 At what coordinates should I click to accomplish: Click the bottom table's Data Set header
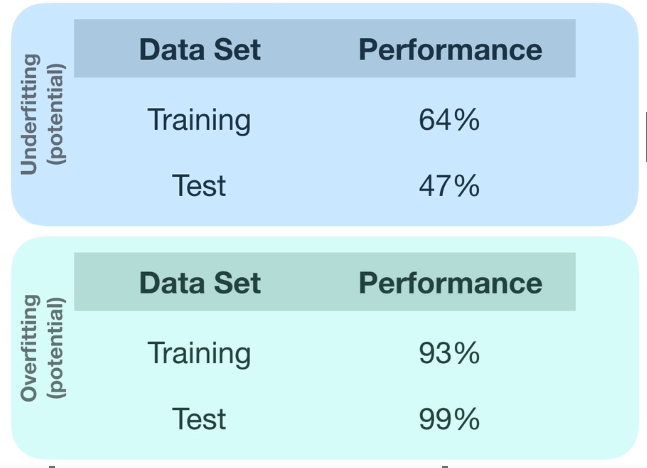(x=200, y=283)
